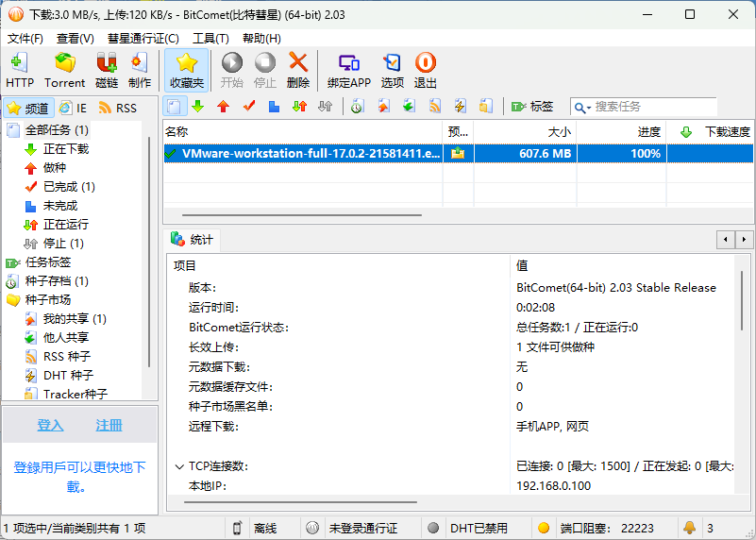Select the 统计 statistics tab
This screenshot has width=756, height=540.
(192, 240)
